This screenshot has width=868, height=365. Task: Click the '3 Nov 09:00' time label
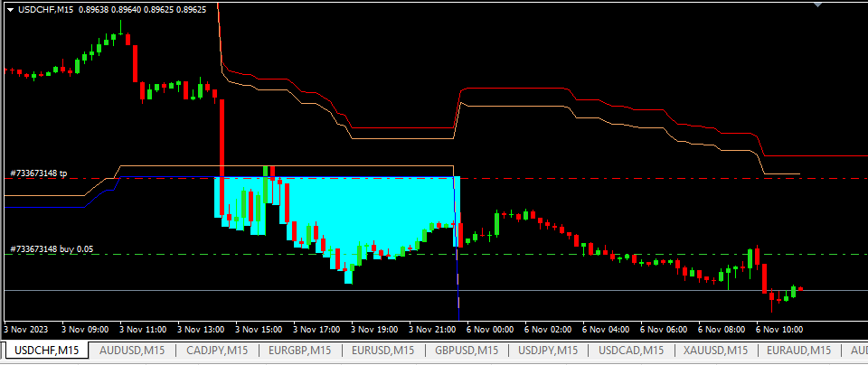(85, 329)
